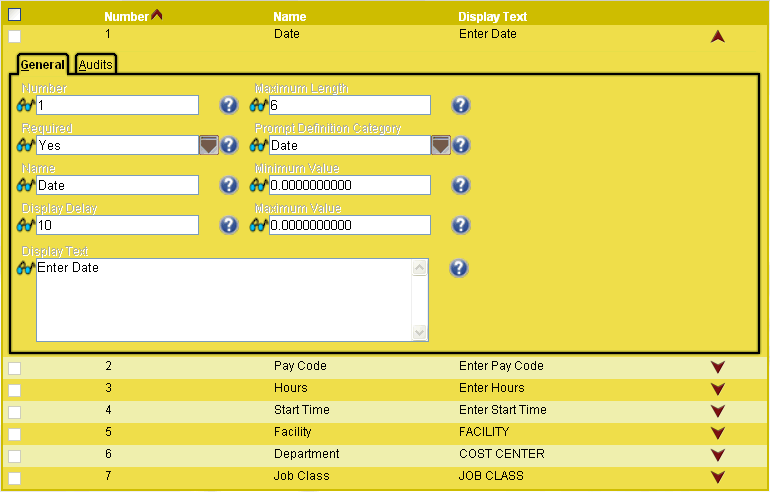Click the help icon beside Maximum Length
The height and width of the screenshot is (492, 770).
(461, 105)
